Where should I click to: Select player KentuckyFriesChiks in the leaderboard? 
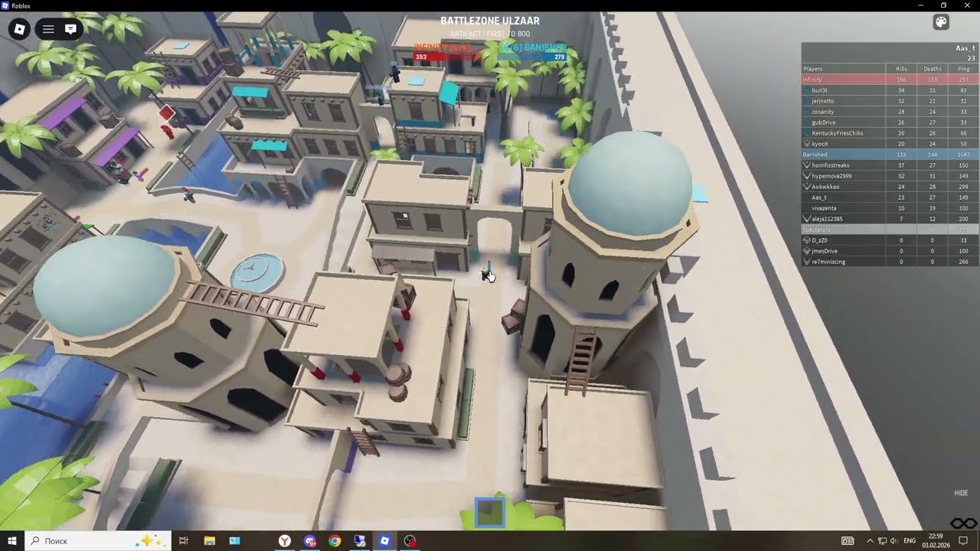point(890,133)
